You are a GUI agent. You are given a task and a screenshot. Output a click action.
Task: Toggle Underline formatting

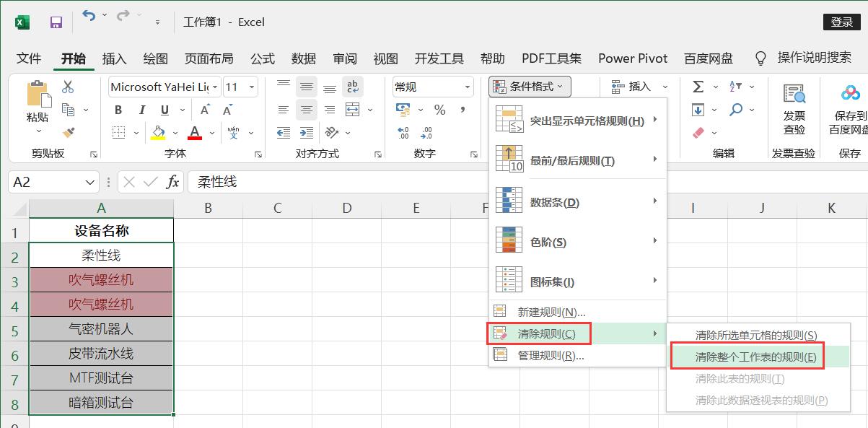point(165,110)
